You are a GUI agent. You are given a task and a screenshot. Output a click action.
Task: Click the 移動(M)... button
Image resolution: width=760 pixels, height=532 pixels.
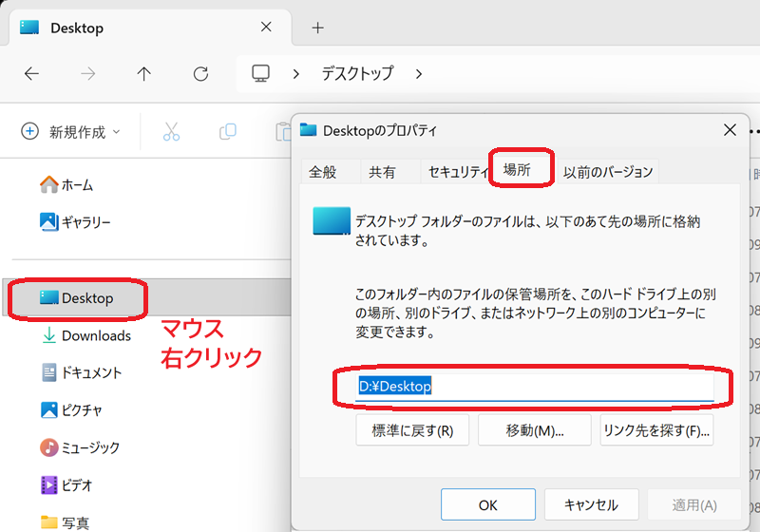(x=535, y=429)
